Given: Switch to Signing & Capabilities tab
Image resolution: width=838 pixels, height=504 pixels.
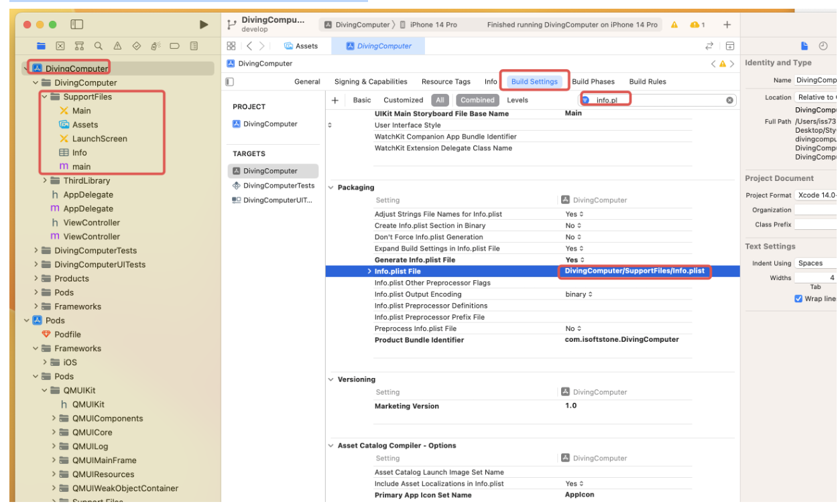Looking at the screenshot, I should (371, 82).
